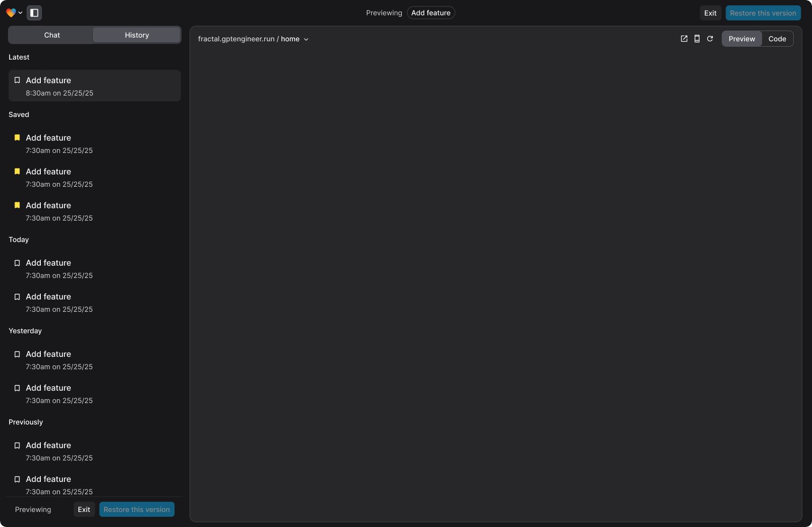Screen dimensions: 812x527
Task: Open the 'Add feature' pill in the top bar
Action: tap(431, 12)
